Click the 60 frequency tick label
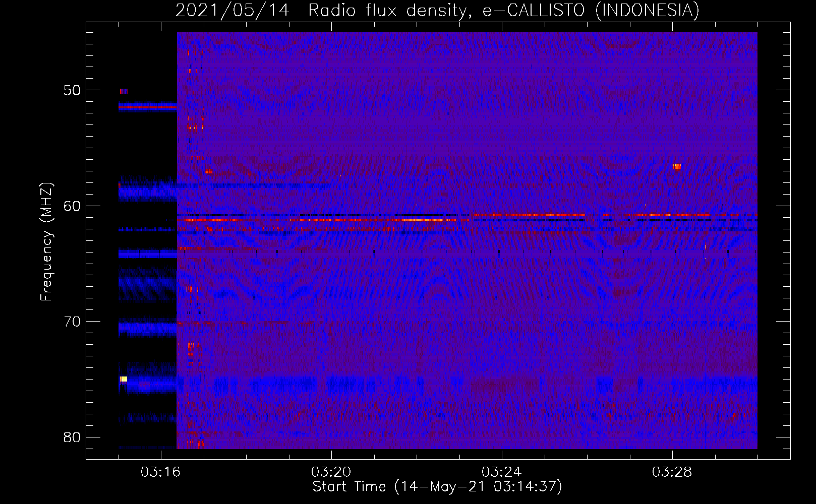Viewport: 816px width, 504px height. (x=72, y=206)
